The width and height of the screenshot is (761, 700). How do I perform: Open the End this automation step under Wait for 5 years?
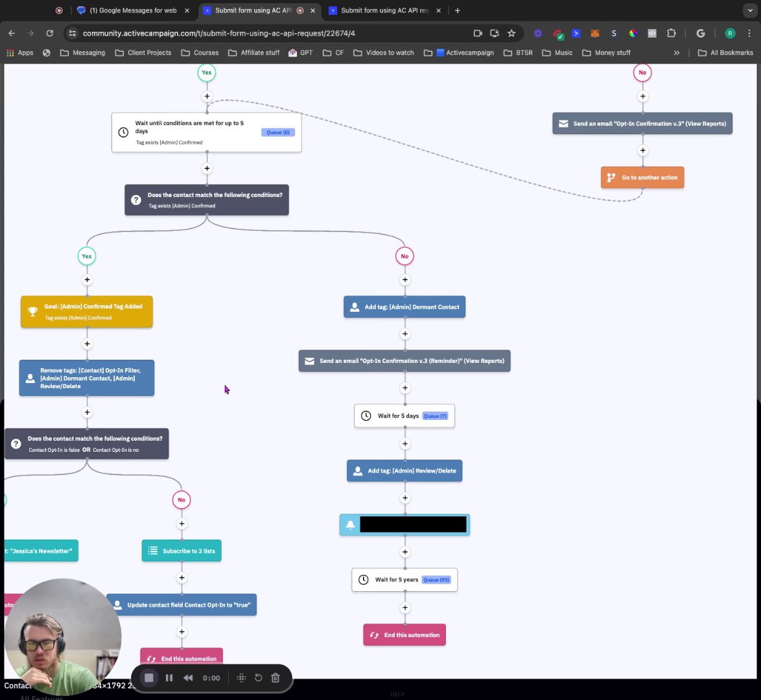tap(404, 635)
